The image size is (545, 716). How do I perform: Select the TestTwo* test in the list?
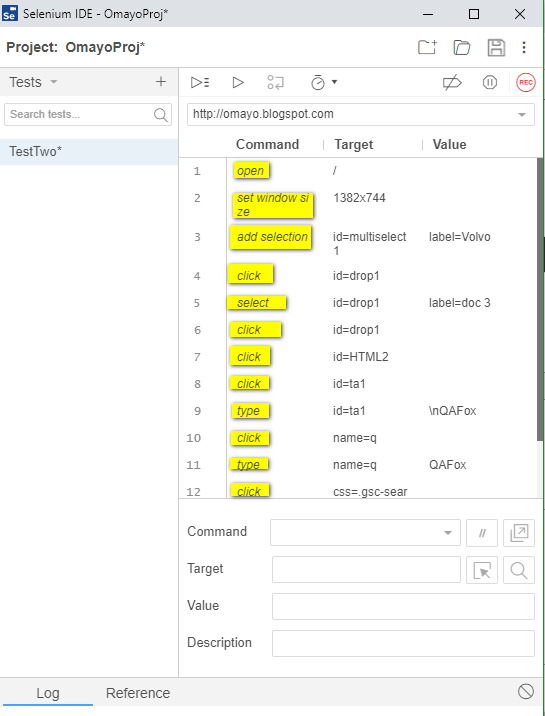pos(89,152)
